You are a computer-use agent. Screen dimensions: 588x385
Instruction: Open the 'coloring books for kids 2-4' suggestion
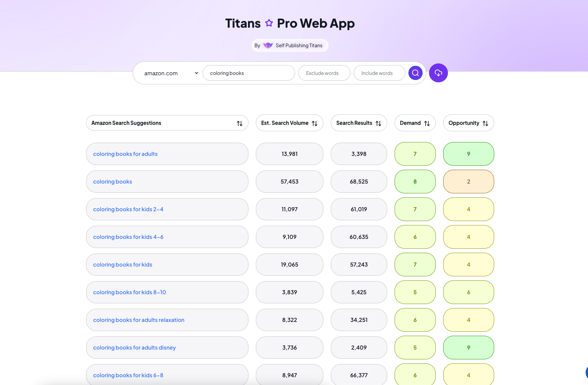tap(128, 209)
